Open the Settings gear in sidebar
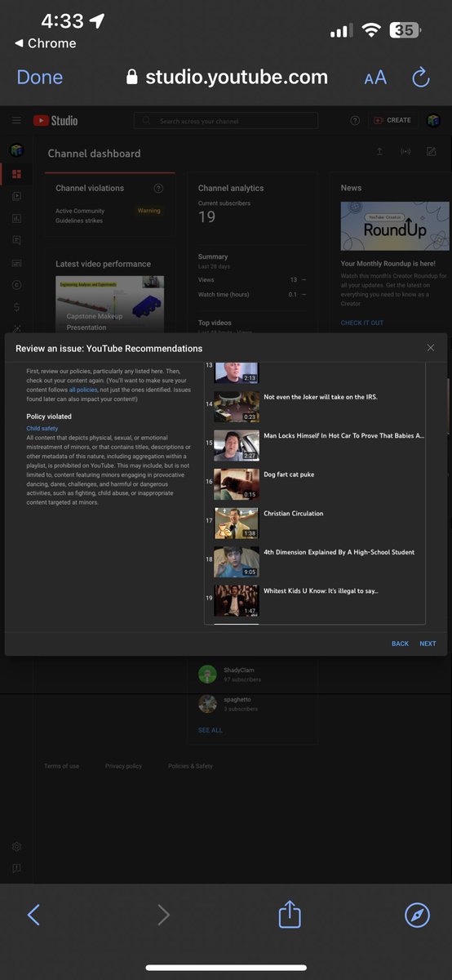452x980 pixels. 16,847
